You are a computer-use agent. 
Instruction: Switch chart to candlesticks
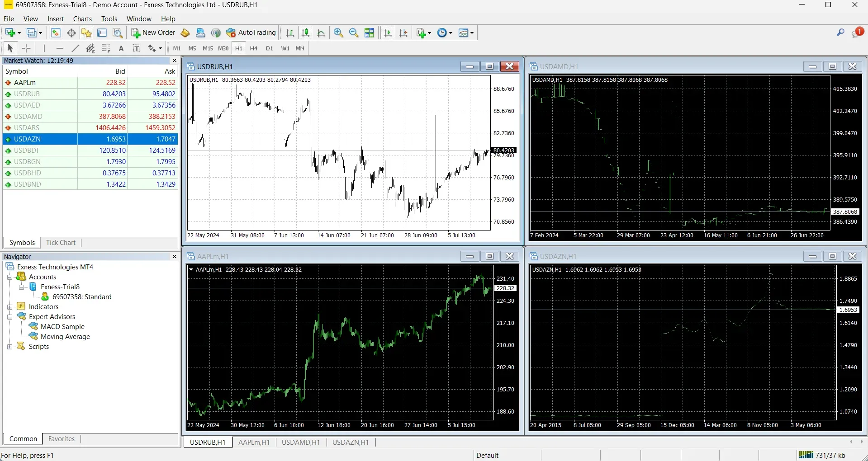coord(305,33)
